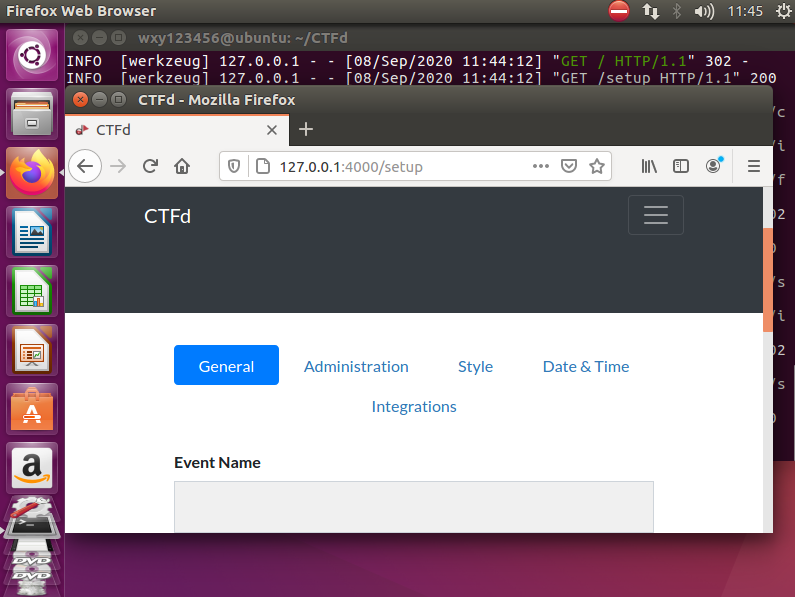
Task: Open Files manager in launcher
Action: coord(32,114)
